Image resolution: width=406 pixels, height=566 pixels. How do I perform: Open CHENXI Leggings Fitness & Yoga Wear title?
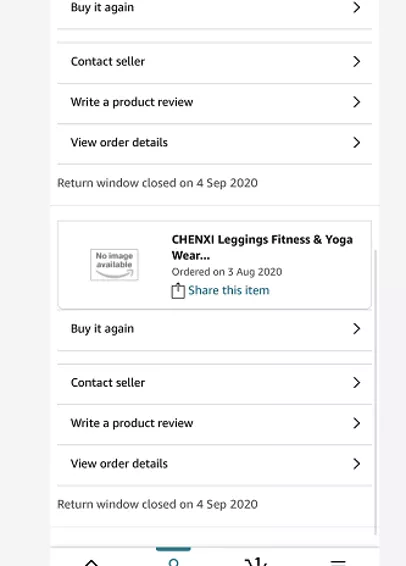262,247
